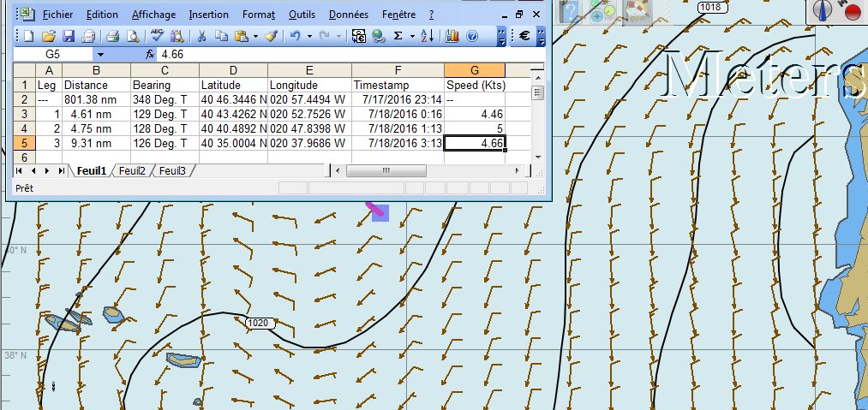Expand the AutoSum functions dropdown arrow
Screen dimensions: 868x410
(412, 37)
